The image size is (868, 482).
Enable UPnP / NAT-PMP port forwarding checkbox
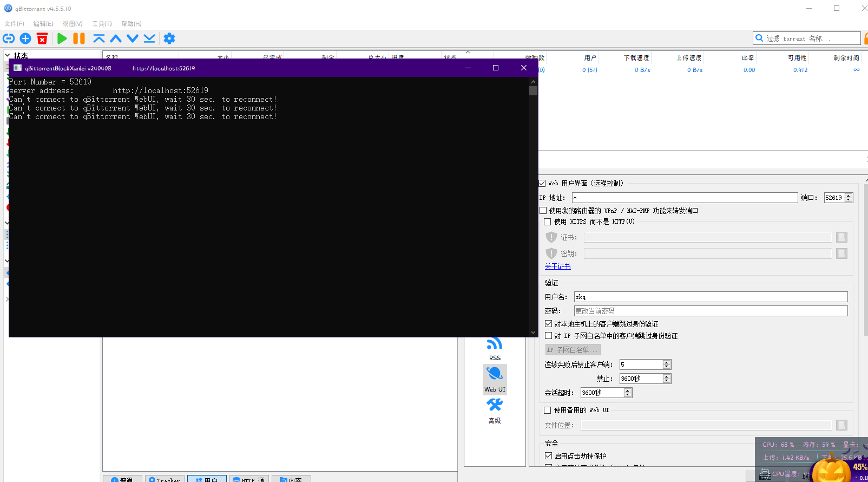click(x=543, y=211)
